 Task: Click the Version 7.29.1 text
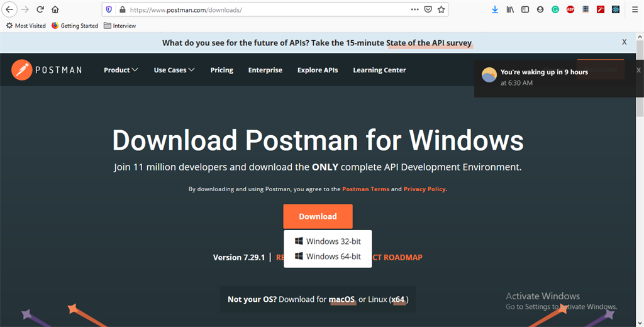pos(239,258)
